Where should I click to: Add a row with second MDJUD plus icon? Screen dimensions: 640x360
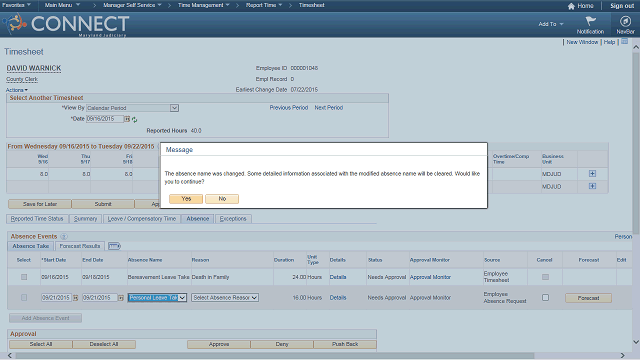592,186
